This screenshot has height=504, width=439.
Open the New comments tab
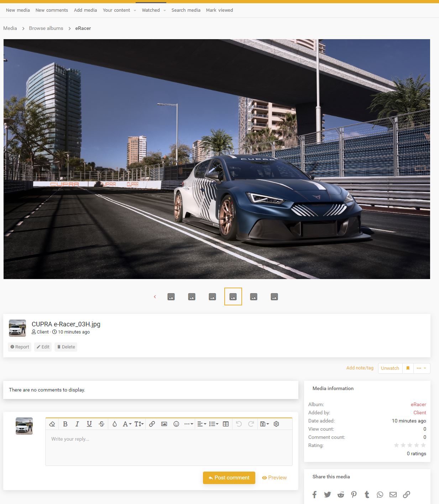tap(52, 10)
